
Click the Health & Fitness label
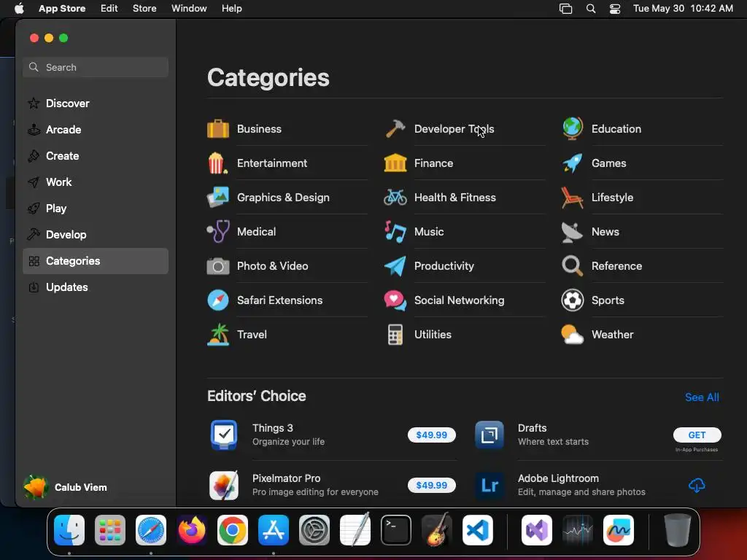tap(455, 197)
